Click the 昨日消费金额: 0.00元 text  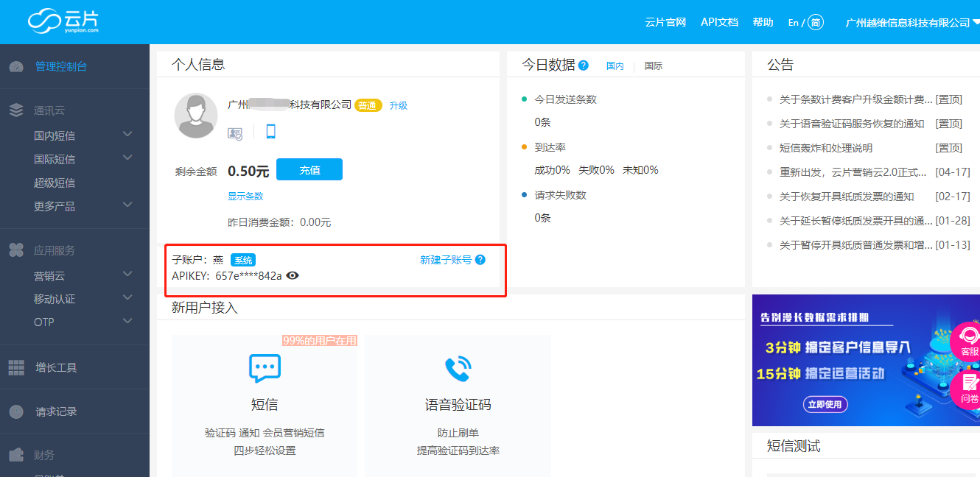click(279, 222)
